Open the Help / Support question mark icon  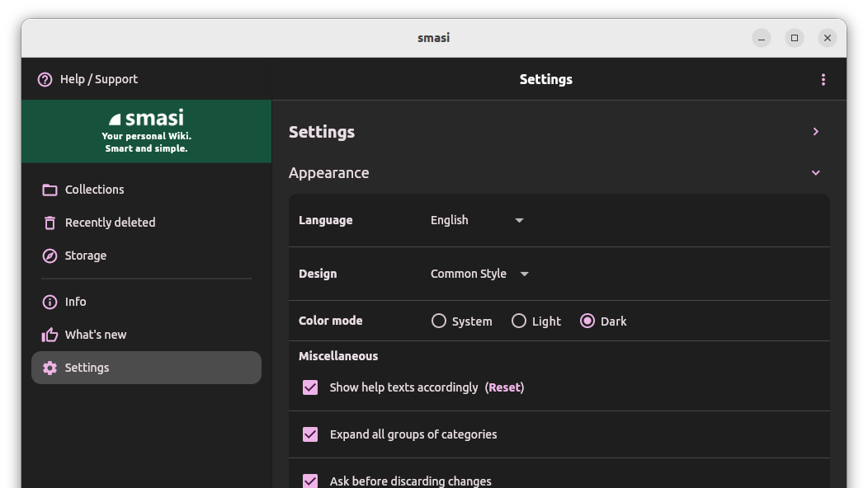[45, 80]
